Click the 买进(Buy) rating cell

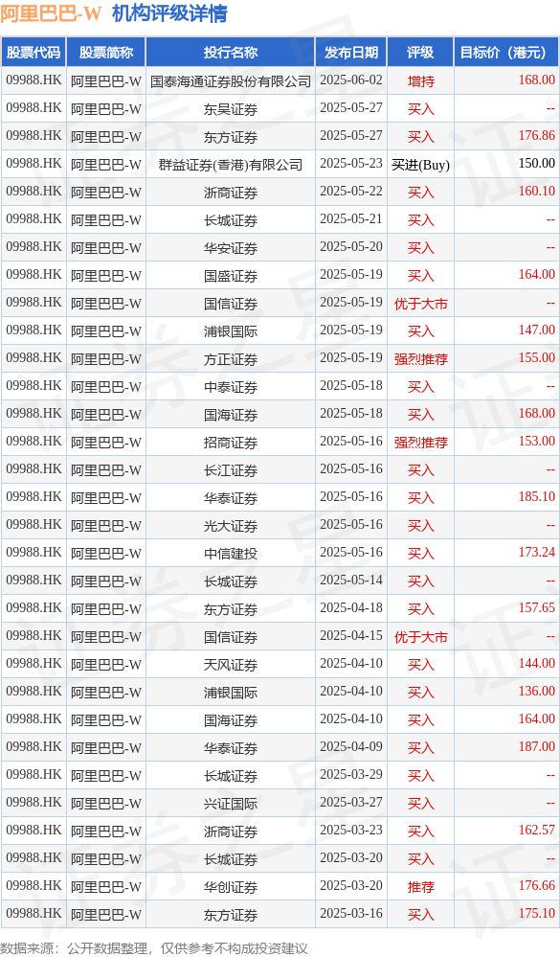[420, 165]
